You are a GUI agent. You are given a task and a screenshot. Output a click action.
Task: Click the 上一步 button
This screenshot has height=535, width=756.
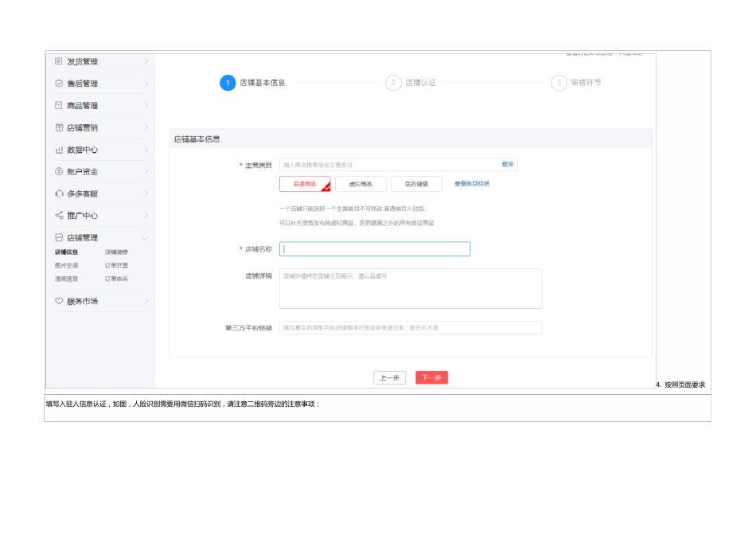tap(390, 377)
